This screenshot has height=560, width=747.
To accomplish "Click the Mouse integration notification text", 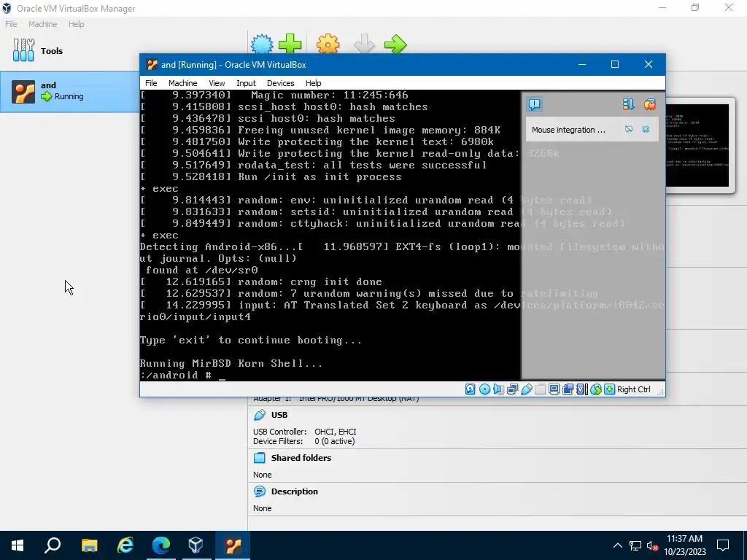I will [x=568, y=130].
